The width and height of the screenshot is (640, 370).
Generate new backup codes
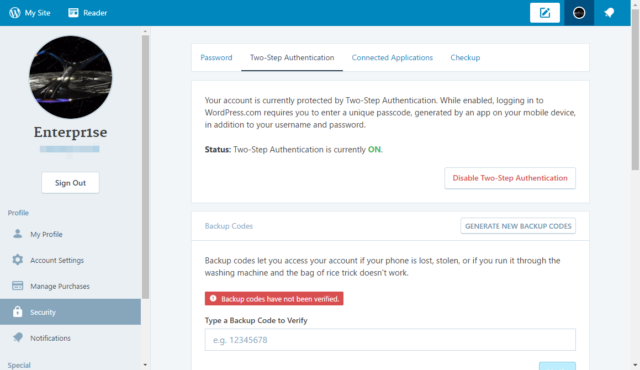[x=518, y=226]
